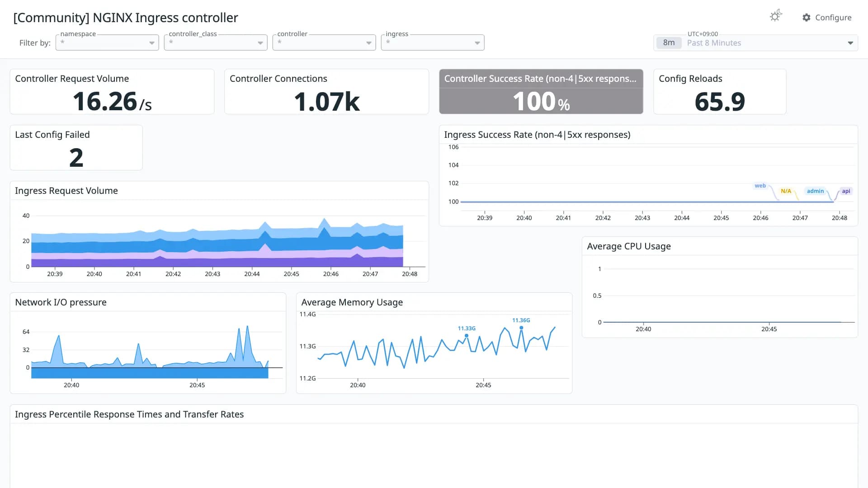Click the Last Config Failed title
This screenshot has width=868, height=488.
[x=52, y=135]
